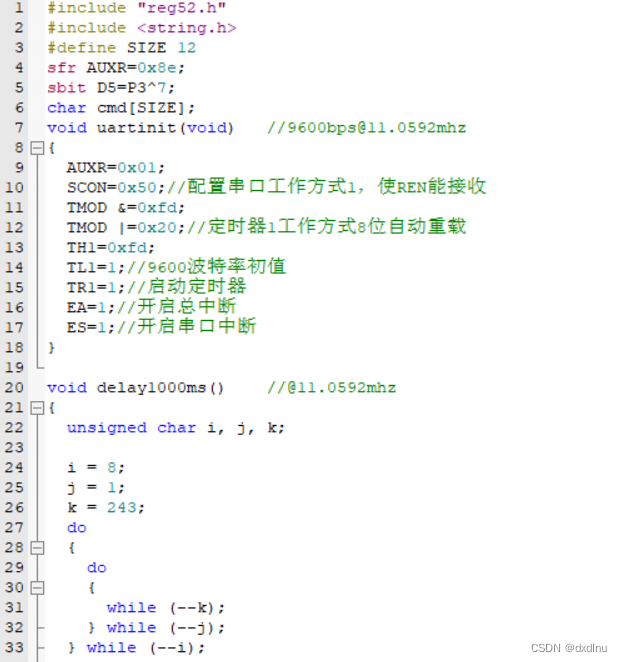Click the closing brace on line 18
This screenshot has height=662, width=622.
point(52,348)
